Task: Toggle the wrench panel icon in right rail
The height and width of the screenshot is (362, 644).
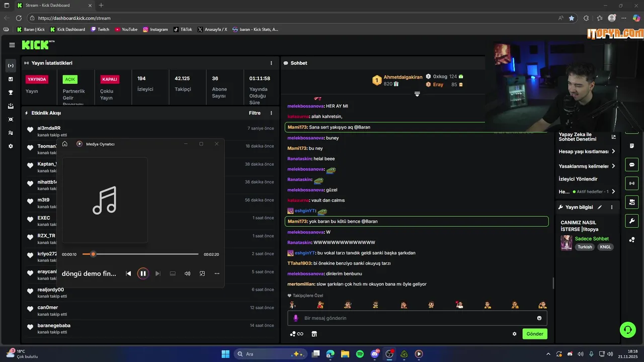Action: 632,221
